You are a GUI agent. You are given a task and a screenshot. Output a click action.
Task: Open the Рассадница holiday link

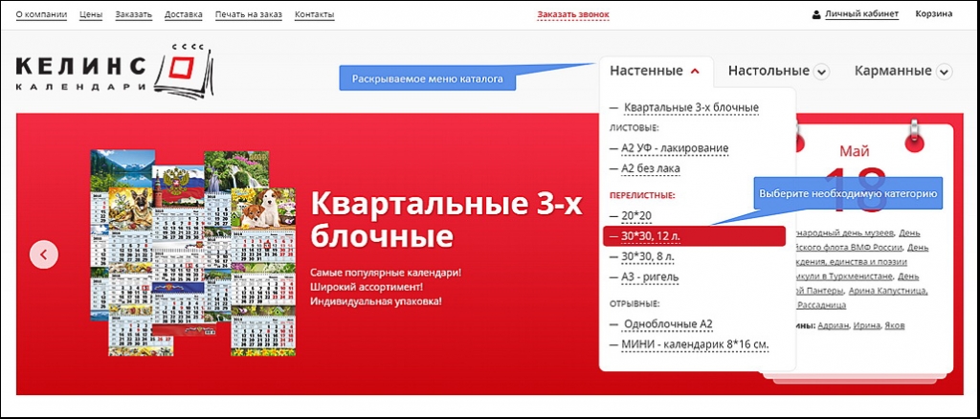click(x=820, y=305)
